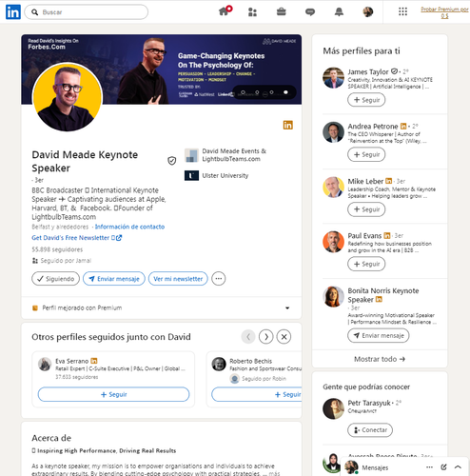Open Paul Evans's avatar
This screenshot has height=476, width=470.
(x=333, y=242)
